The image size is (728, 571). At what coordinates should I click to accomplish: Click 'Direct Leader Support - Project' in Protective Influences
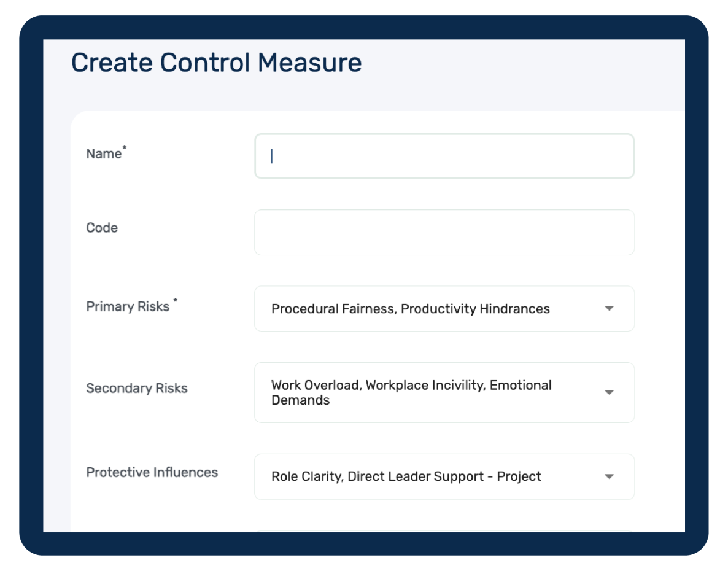click(x=444, y=476)
